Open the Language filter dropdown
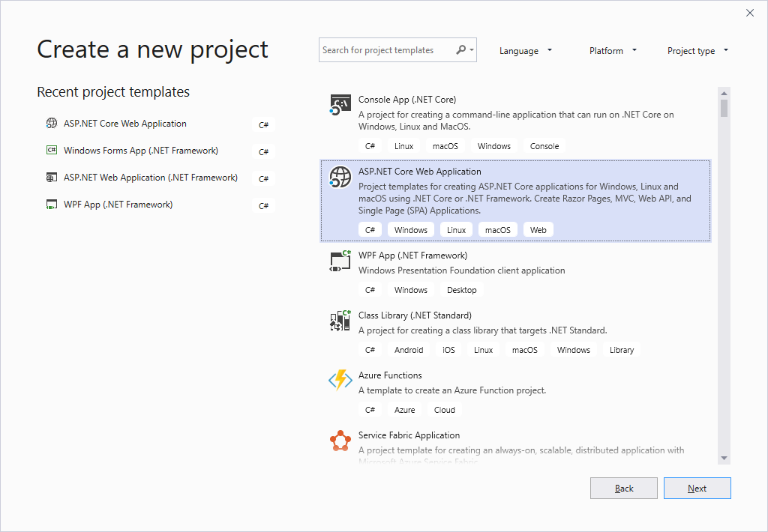Screen dimensions: 768x532 tap(525, 50)
